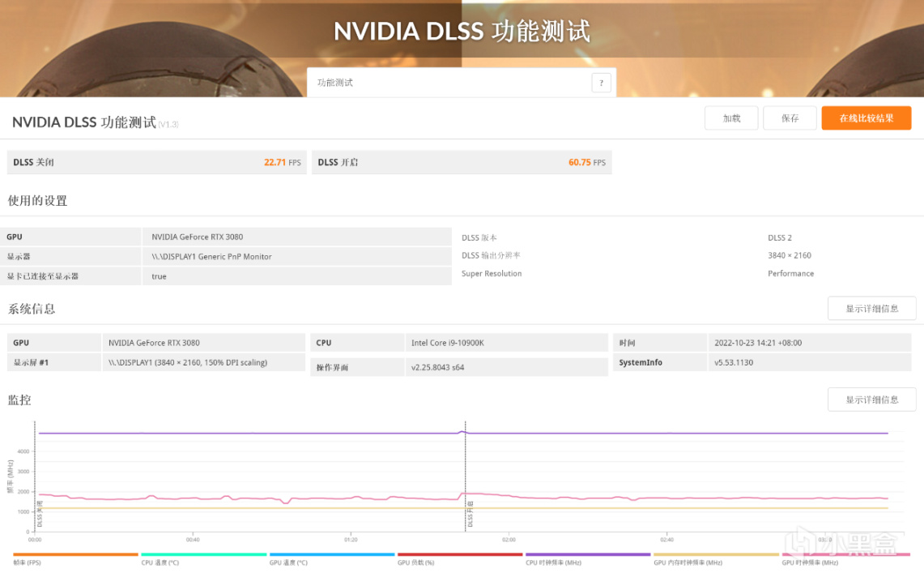Click the 00:40 time axis label
This screenshot has height=577, width=924.
click(193, 540)
